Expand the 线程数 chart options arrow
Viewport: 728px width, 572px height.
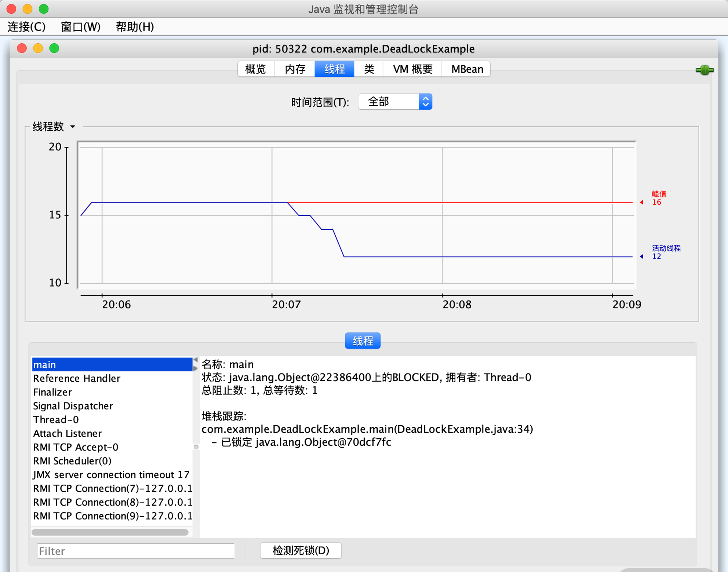[x=73, y=127]
